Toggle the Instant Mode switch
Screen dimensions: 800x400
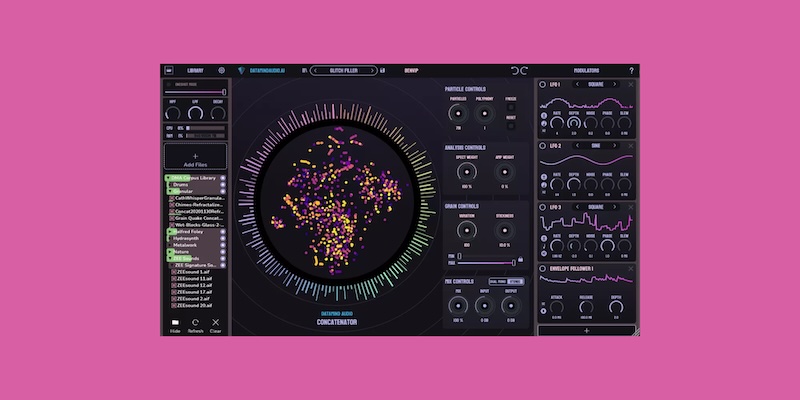169,84
